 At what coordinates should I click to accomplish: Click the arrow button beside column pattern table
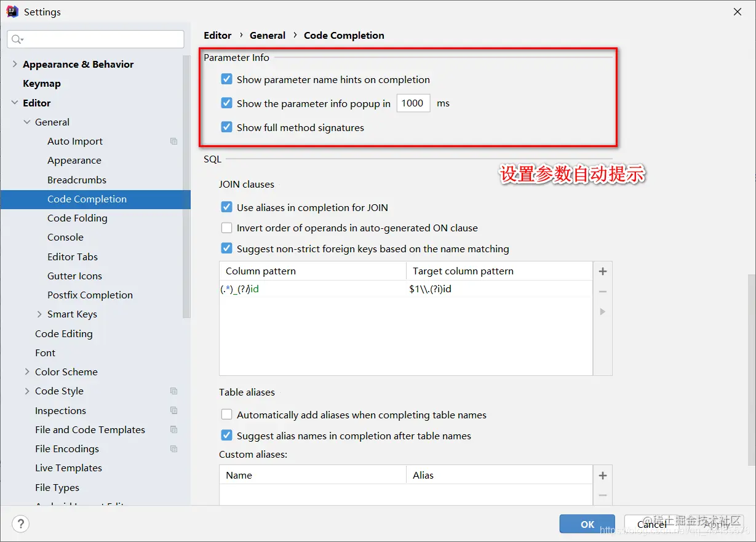coord(603,312)
